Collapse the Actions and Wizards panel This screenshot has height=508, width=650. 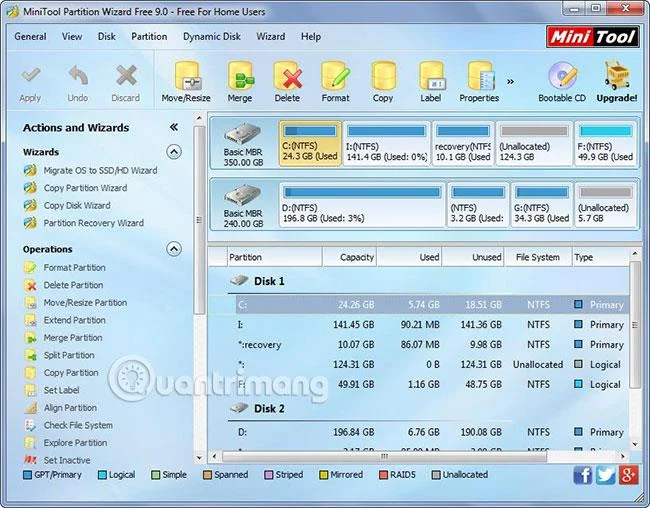174,127
